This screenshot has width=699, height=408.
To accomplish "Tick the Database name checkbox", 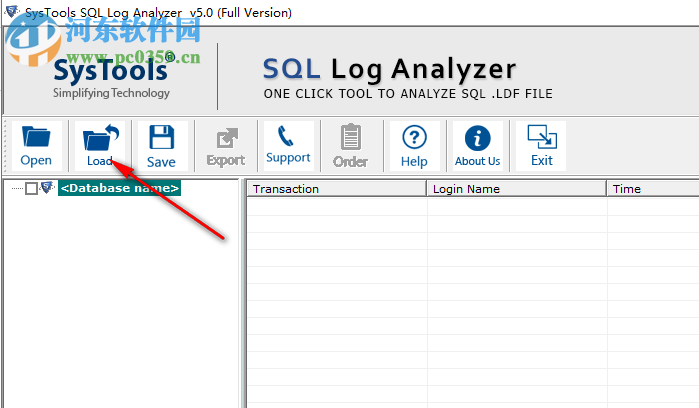I will [x=31, y=189].
